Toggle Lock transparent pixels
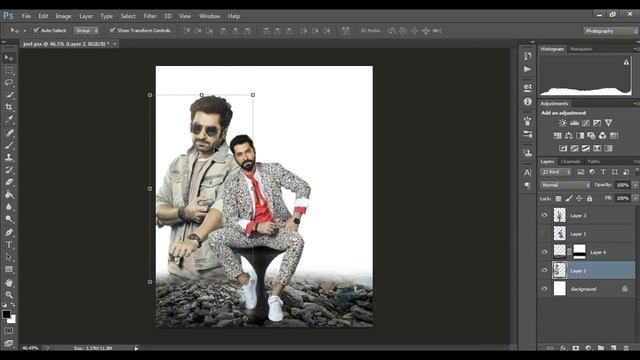 (558, 198)
